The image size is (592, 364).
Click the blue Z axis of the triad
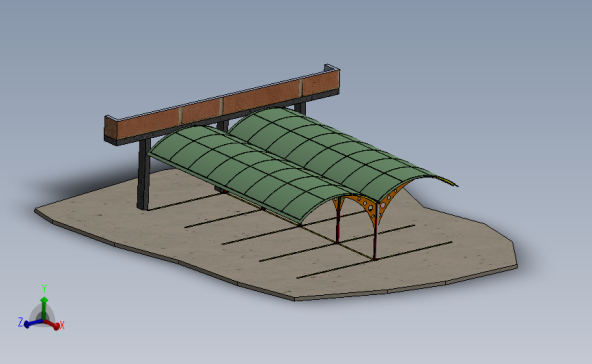(x=34, y=323)
